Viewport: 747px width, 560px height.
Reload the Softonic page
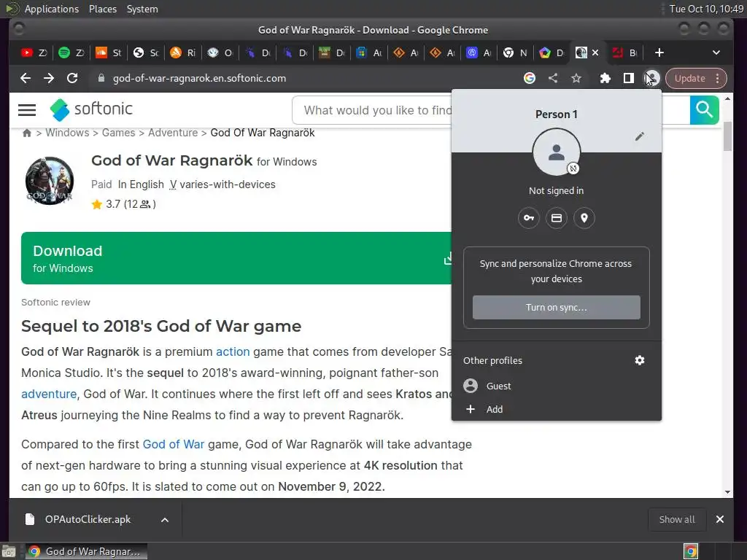pos(72,78)
